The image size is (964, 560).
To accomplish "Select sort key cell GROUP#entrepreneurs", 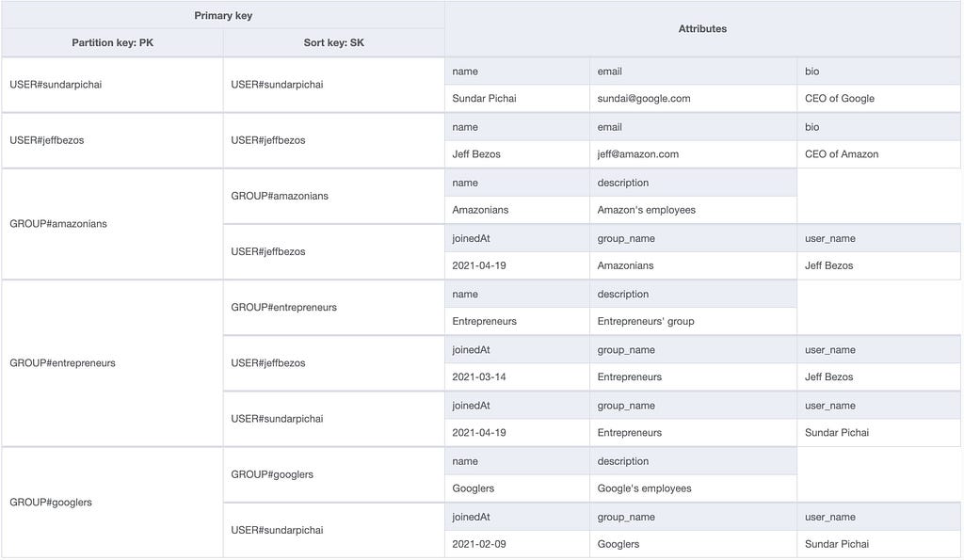I will (x=334, y=308).
